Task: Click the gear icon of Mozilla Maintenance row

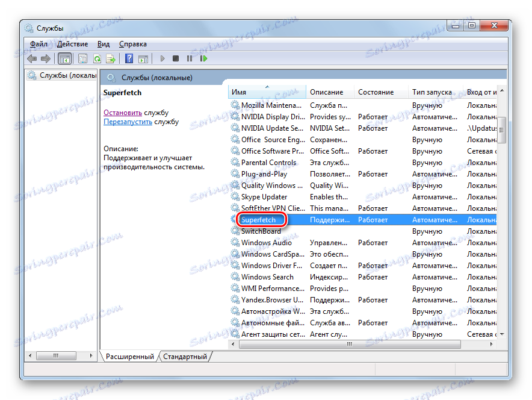Action: click(x=235, y=105)
